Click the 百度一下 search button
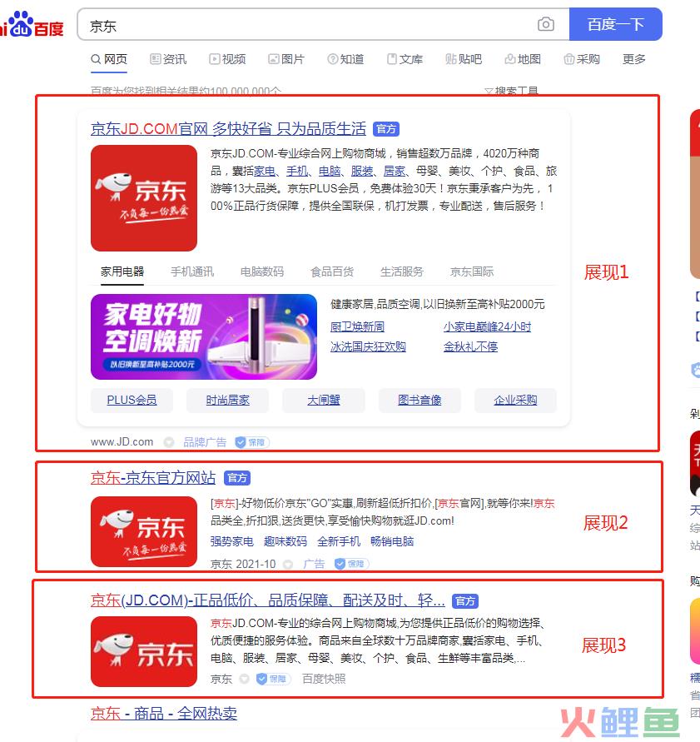The width and height of the screenshot is (700, 742). (x=615, y=24)
